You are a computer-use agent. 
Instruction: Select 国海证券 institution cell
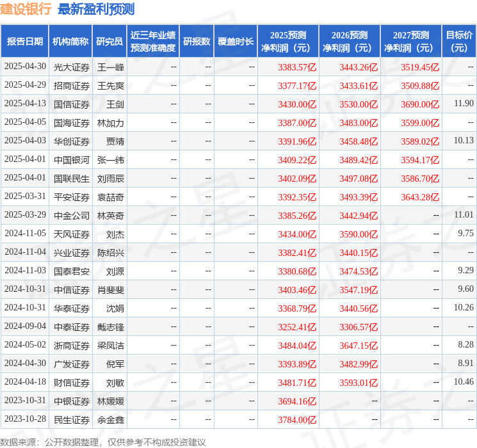pos(72,123)
